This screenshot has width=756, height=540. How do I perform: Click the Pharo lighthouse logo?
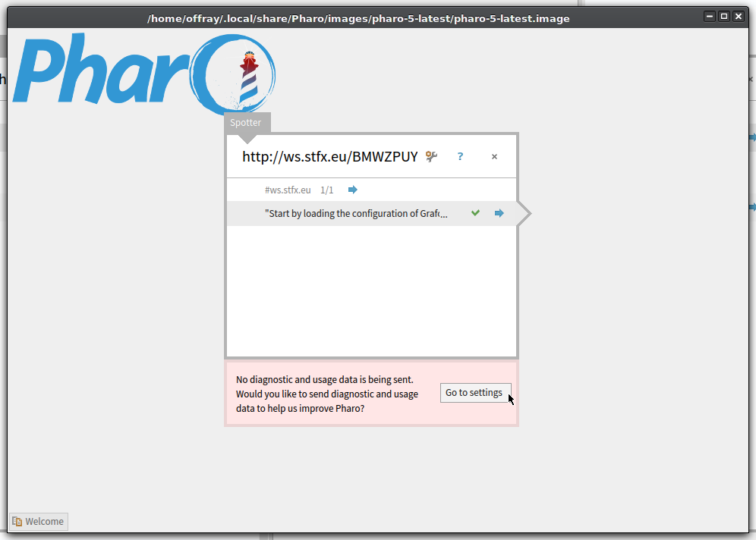pyautogui.click(x=143, y=74)
